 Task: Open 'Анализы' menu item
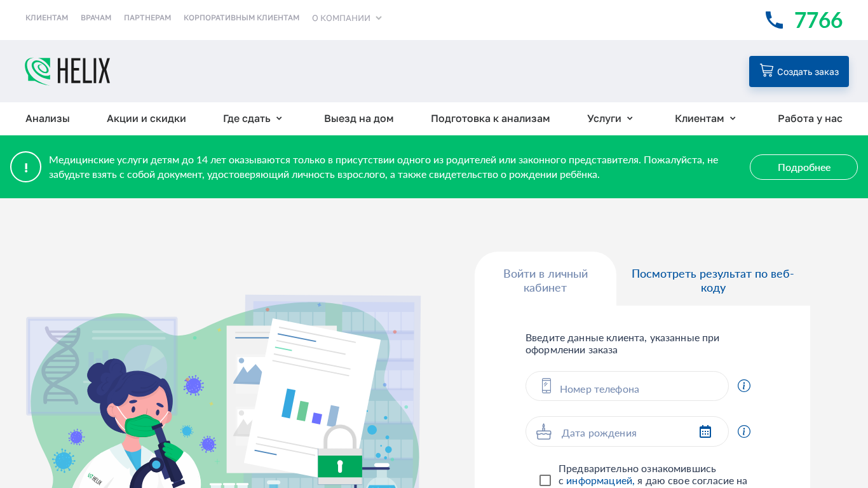(x=48, y=118)
